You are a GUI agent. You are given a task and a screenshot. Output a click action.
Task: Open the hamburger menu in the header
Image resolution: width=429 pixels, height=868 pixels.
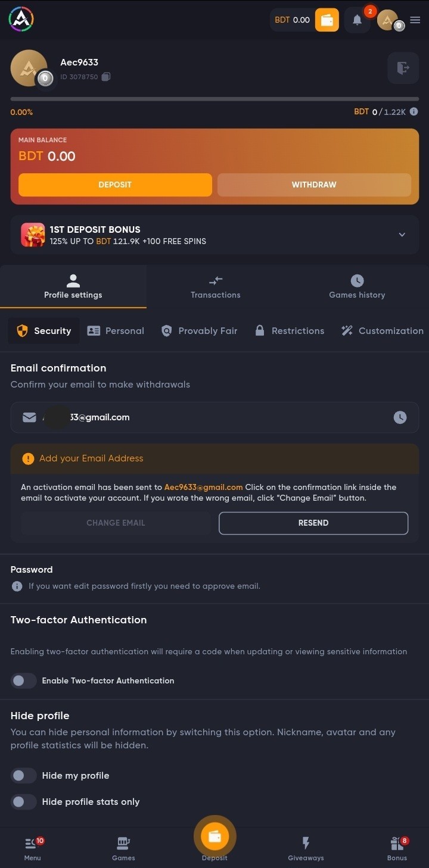415,20
